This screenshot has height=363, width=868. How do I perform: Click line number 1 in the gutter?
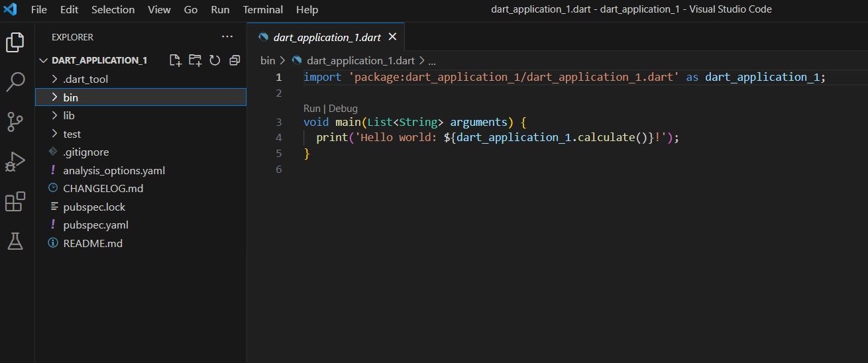click(x=279, y=77)
